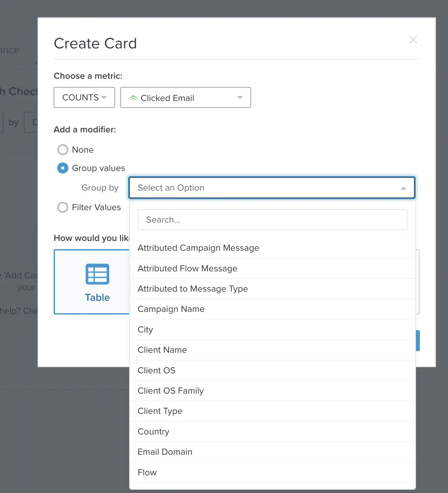Choose Email Domain option
This screenshot has width=448, height=493.
[272, 452]
